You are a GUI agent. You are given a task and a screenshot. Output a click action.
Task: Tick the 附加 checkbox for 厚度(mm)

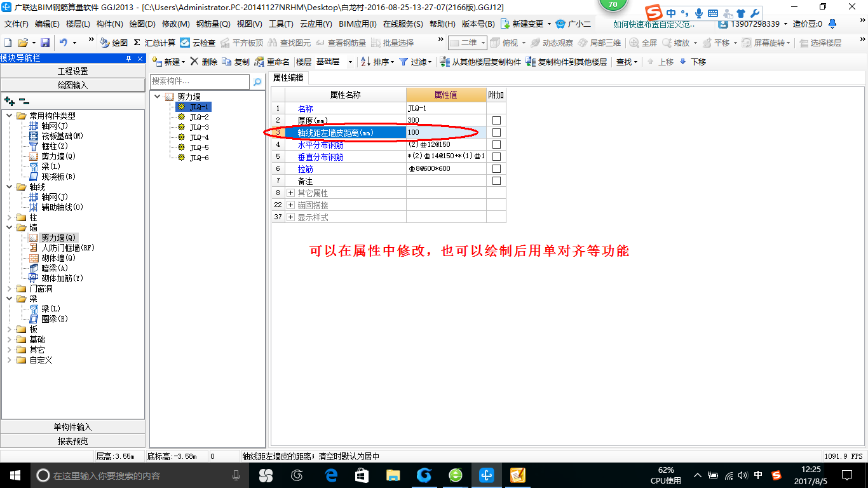click(x=496, y=120)
